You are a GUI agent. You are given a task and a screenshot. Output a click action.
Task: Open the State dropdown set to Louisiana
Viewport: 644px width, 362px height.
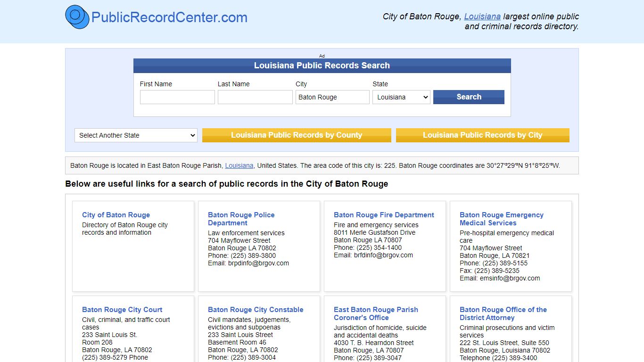tap(401, 97)
